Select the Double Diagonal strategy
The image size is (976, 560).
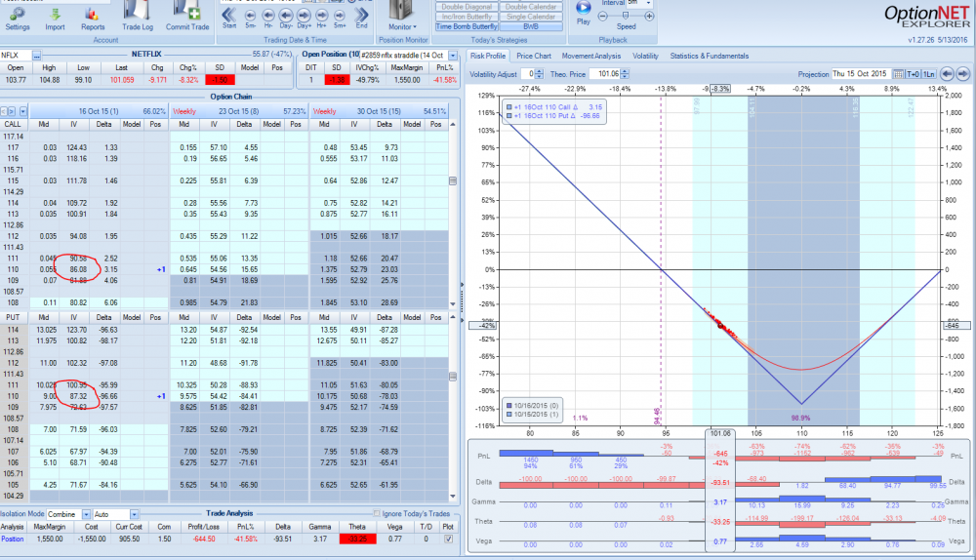point(467,6)
